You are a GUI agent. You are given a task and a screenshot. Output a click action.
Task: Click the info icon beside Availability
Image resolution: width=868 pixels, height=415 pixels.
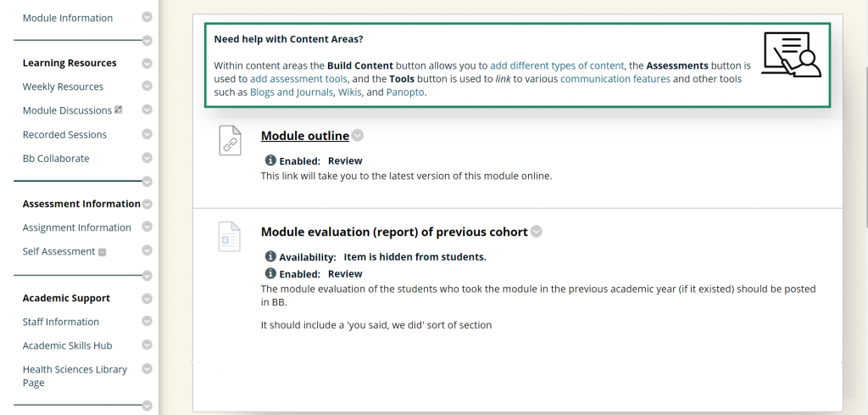point(270,256)
